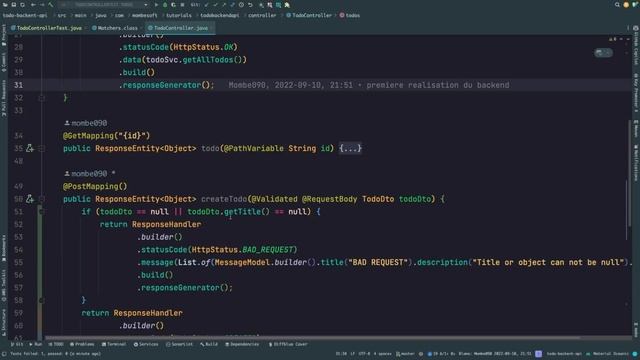
Task: Click the Material theme selector in status bar
Action: [608, 354]
